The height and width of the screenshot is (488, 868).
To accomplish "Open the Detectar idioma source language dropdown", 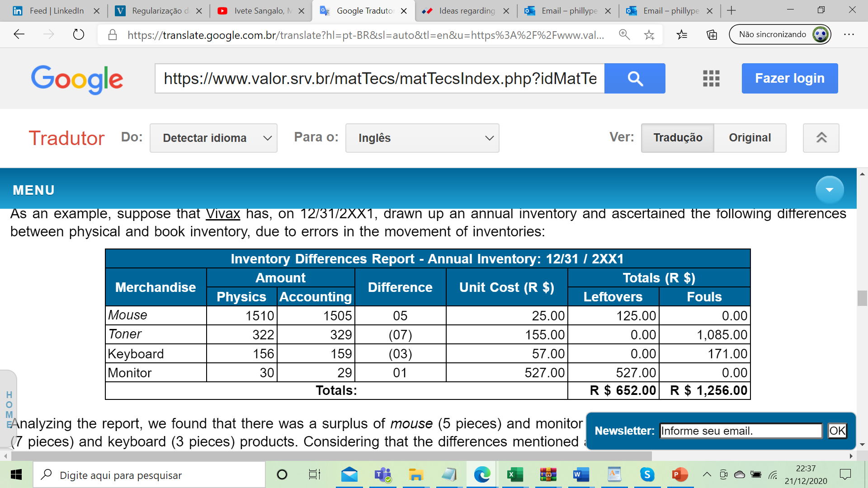I will [213, 138].
